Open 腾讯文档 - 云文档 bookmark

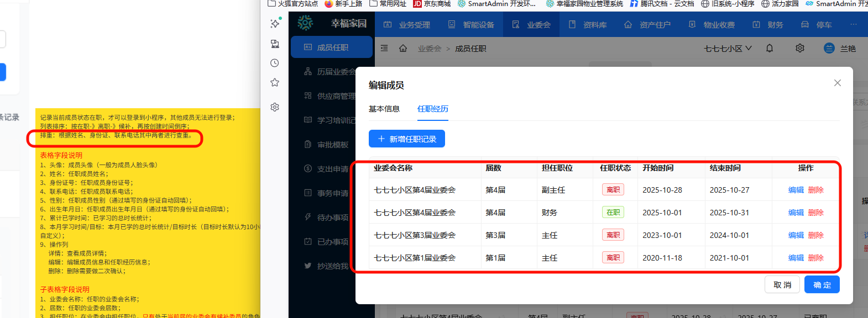point(662,4)
